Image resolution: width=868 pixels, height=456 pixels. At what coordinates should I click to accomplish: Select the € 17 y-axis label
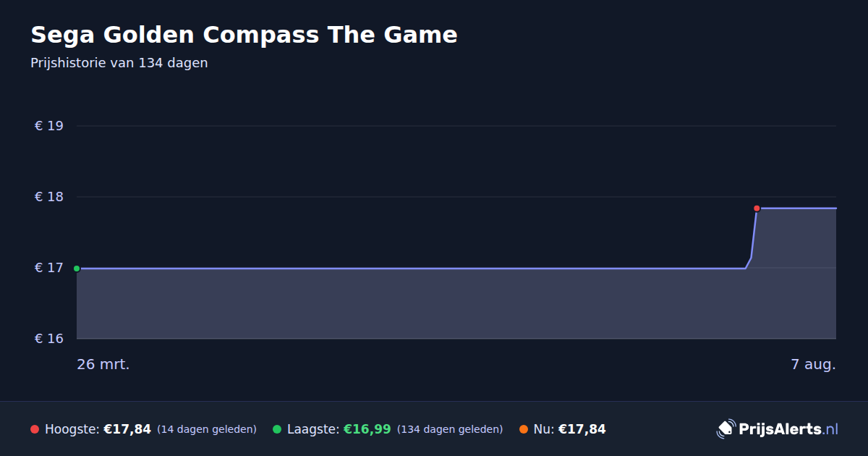pos(49,268)
